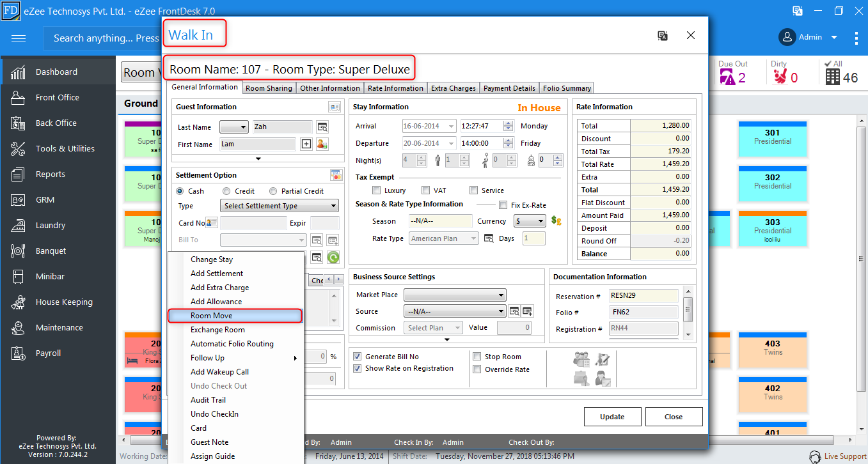
Task: Increase the arrival time stepper
Action: coord(509,123)
